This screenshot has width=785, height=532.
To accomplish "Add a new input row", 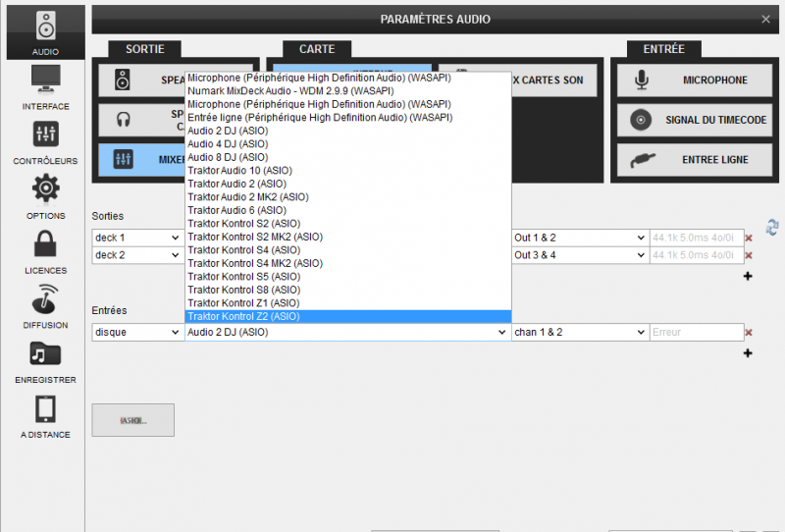I will [x=748, y=353].
